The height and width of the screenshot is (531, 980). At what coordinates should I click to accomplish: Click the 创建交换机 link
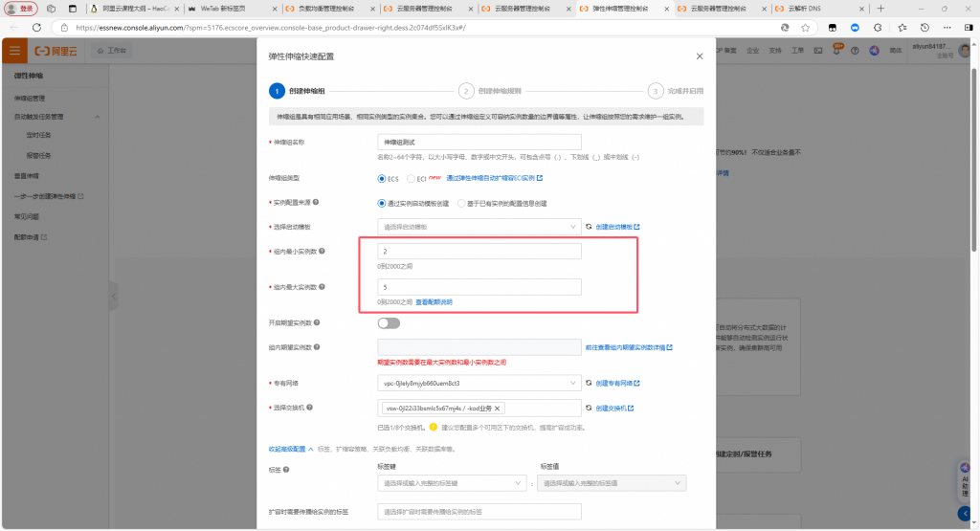click(x=614, y=408)
